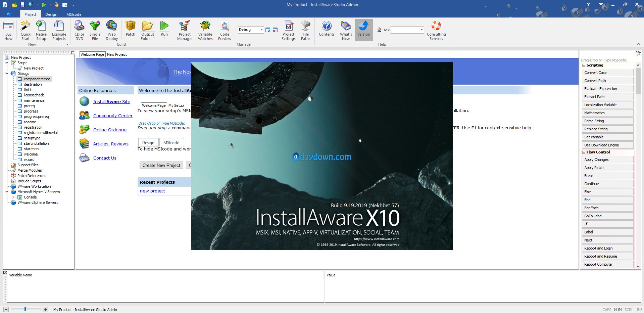The height and width of the screenshot is (313, 644).
Task: Click the globe icon beside InstallAware Site
Action: coord(85,101)
